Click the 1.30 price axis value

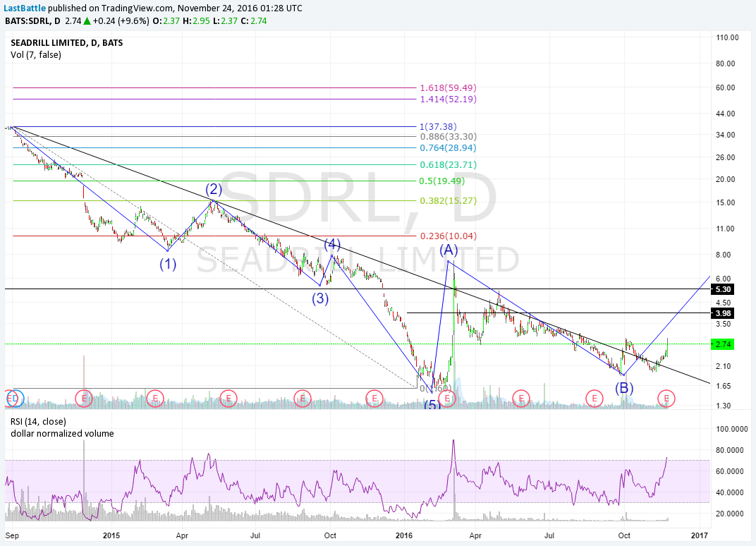tap(724, 406)
